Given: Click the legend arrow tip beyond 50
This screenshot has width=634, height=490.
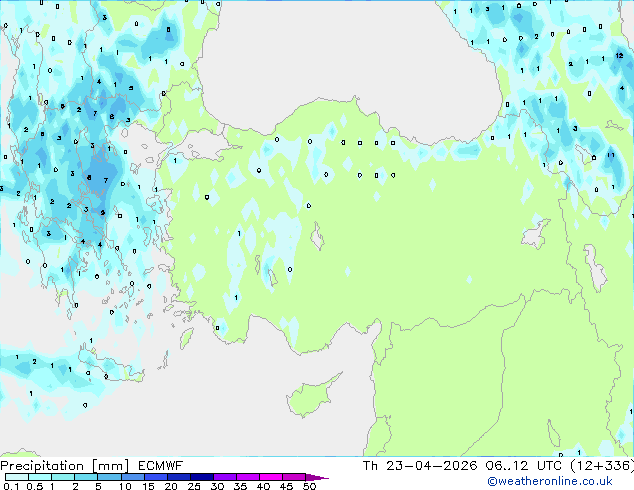Looking at the screenshot, I should (317, 477).
